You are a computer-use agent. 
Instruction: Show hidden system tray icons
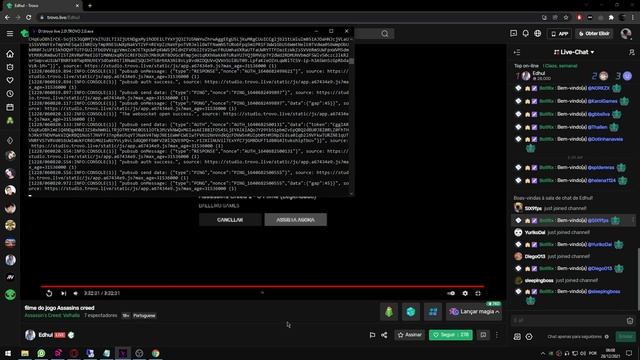[x=543, y=353]
